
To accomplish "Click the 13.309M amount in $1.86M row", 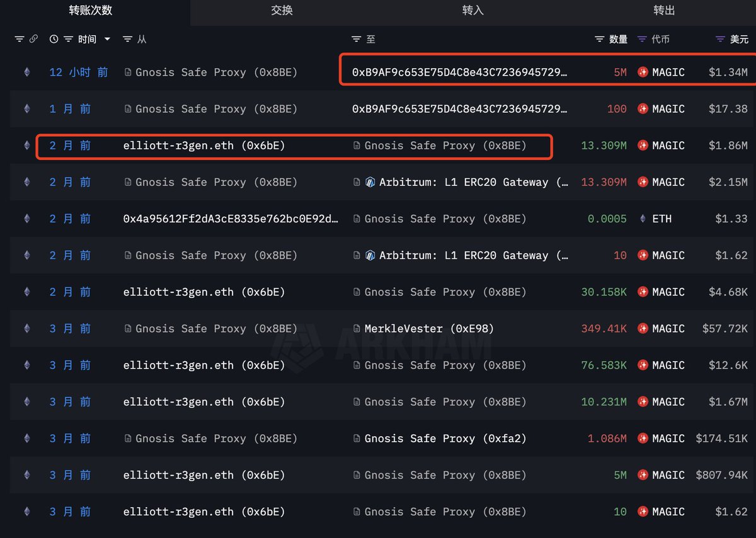I will [604, 146].
